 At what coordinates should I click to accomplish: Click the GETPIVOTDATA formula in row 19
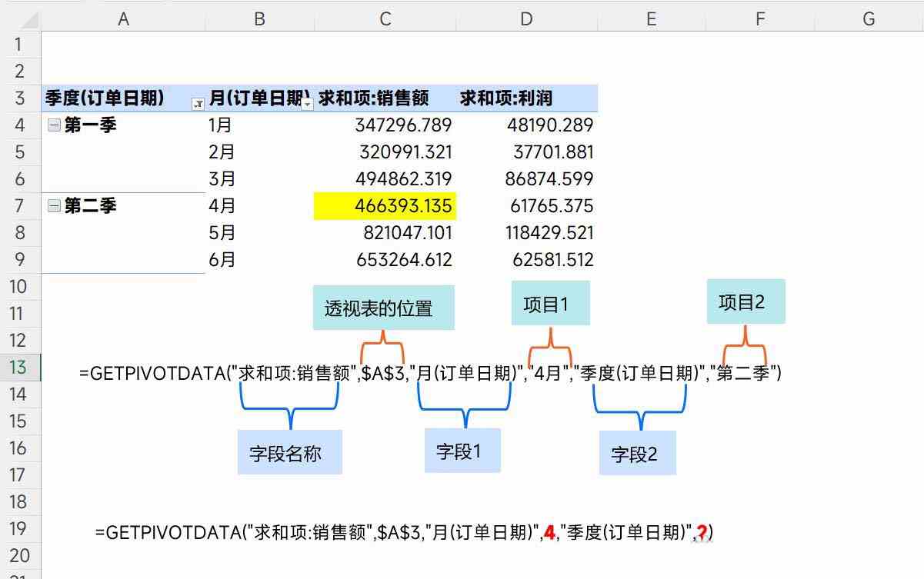(404, 532)
